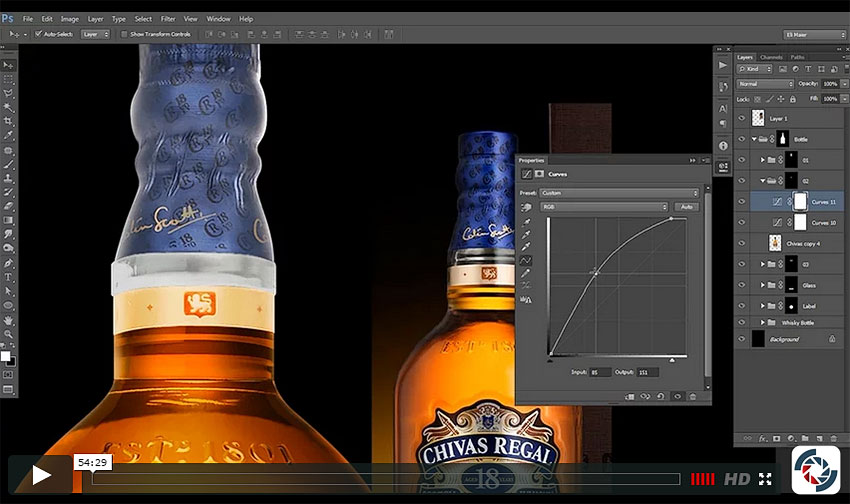
Task: Select the Eraser tool
Action: pos(8,206)
